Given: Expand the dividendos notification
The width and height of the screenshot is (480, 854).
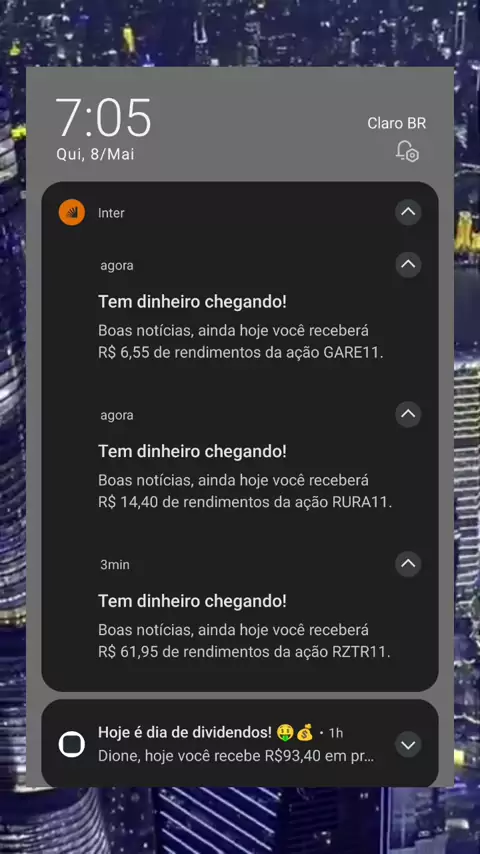Looking at the screenshot, I should [408, 745].
